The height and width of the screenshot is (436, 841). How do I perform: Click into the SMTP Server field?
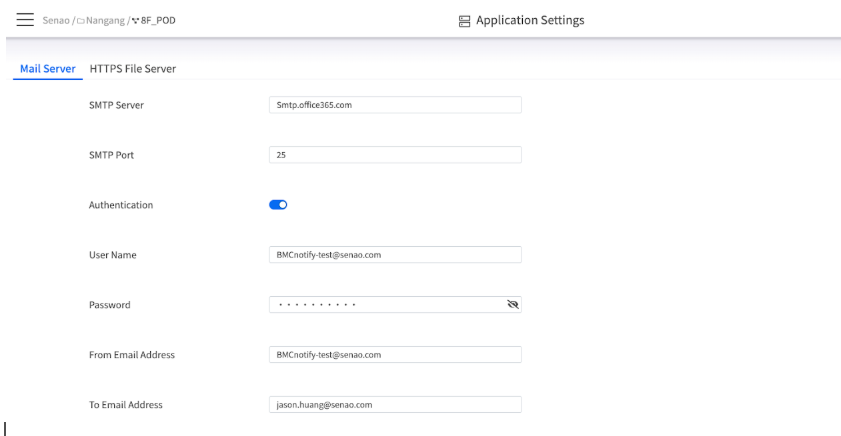tap(395, 105)
